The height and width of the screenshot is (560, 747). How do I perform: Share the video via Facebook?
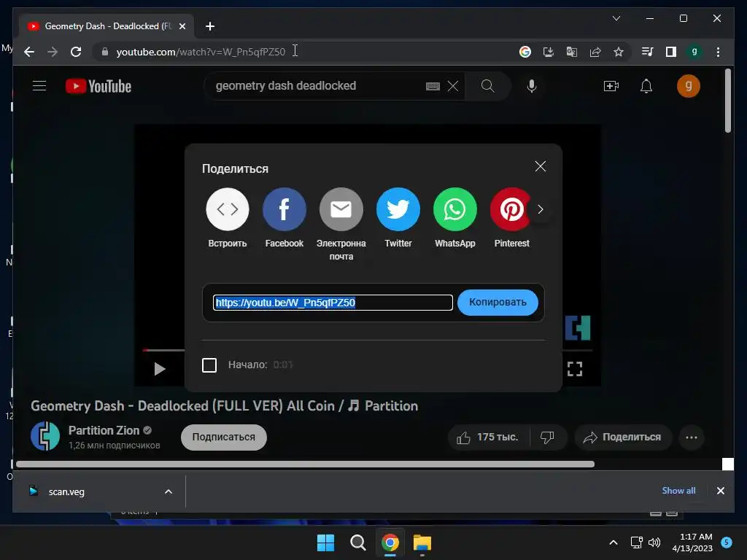[x=284, y=209]
